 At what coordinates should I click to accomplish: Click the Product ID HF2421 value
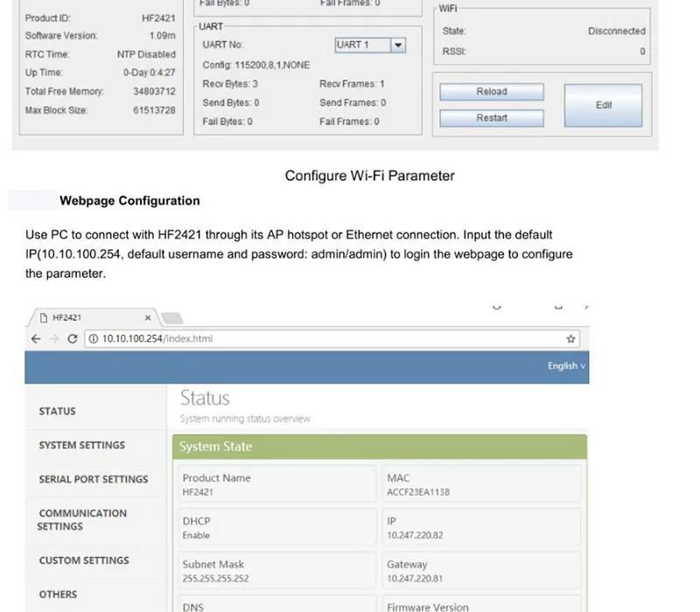pyautogui.click(x=159, y=18)
